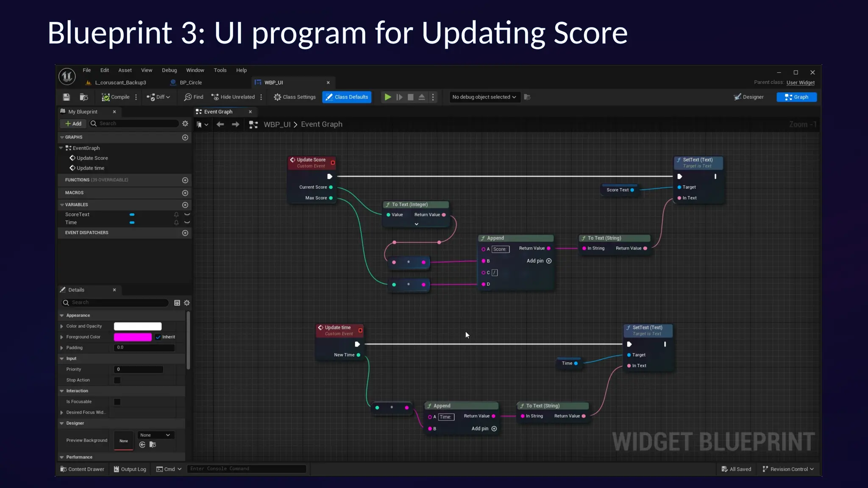Image resolution: width=868 pixels, height=488 pixels.
Task: Collapse the Appearance section
Action: coord(62,316)
